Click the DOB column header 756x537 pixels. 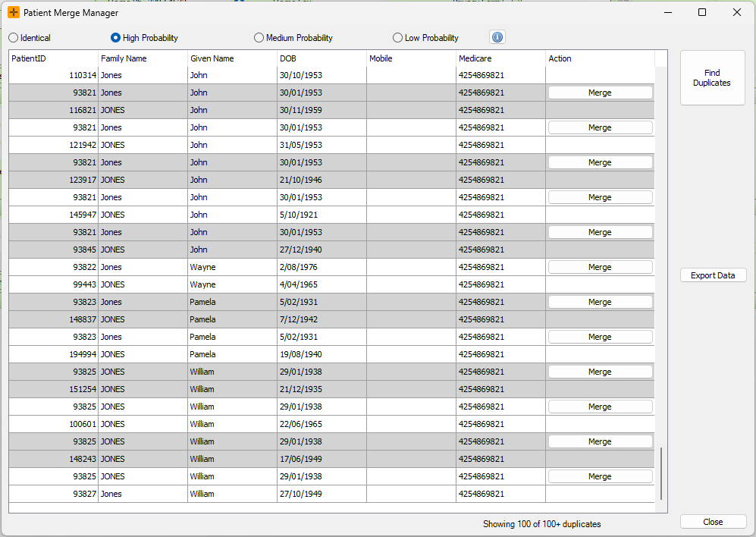click(x=322, y=58)
